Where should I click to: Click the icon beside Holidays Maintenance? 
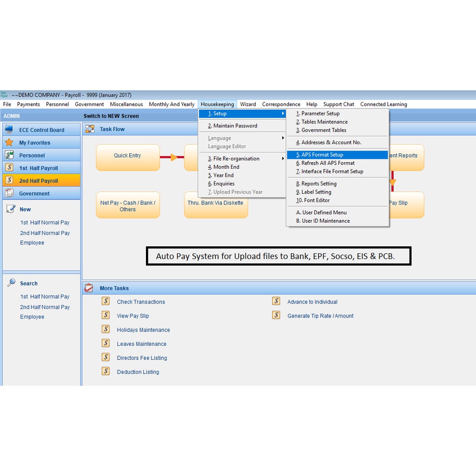coord(106,329)
